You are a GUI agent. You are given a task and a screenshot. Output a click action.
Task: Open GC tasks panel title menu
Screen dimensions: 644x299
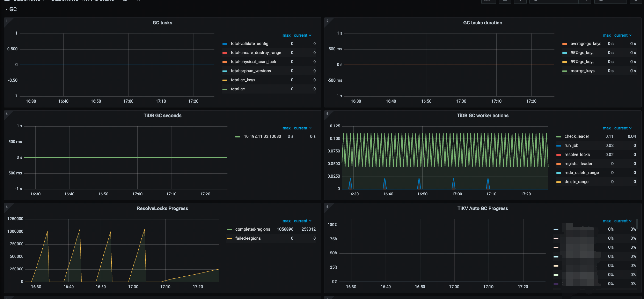tap(162, 23)
